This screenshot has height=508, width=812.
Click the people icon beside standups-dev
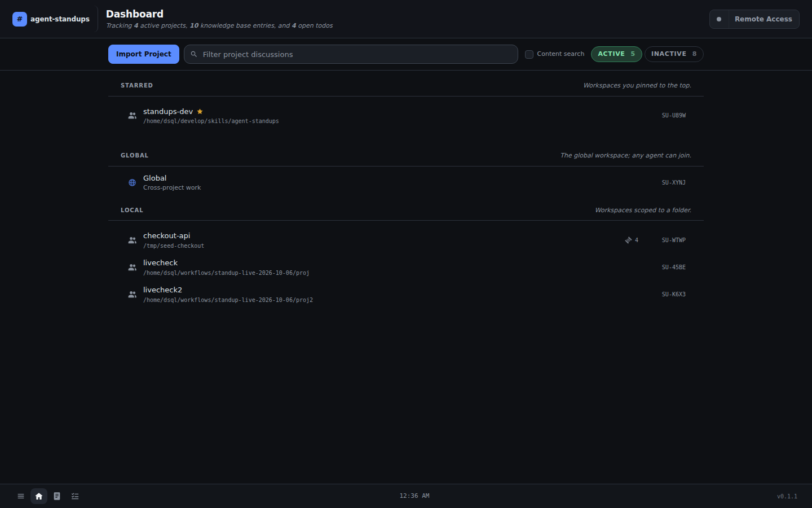132,116
